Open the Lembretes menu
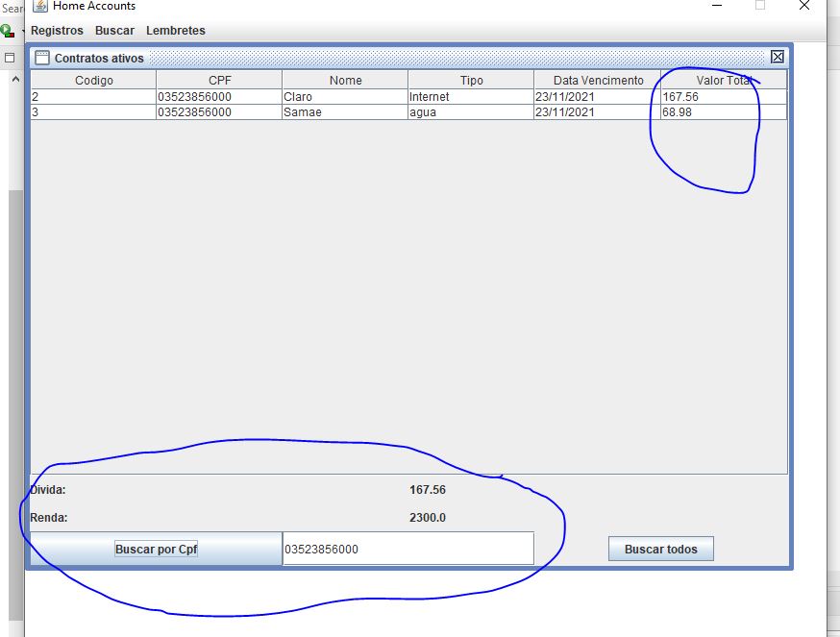 click(x=176, y=31)
